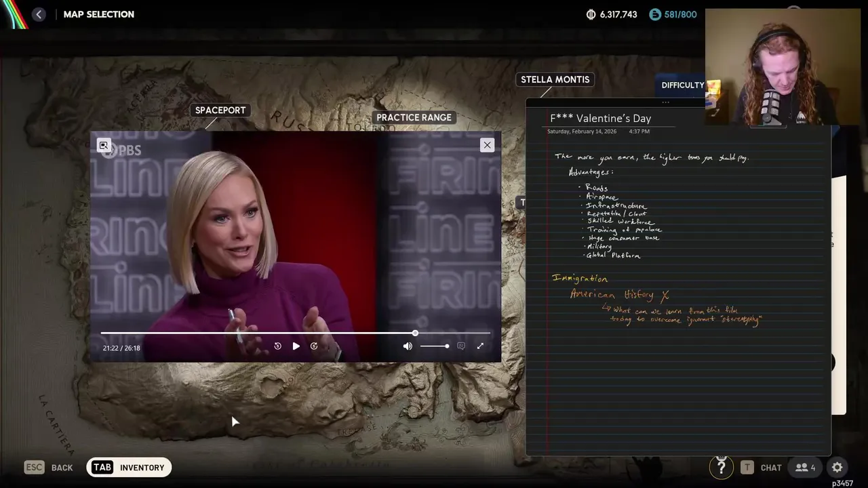Click the handwritten 'American History X' line
This screenshot has width=868, height=488.
pos(620,294)
